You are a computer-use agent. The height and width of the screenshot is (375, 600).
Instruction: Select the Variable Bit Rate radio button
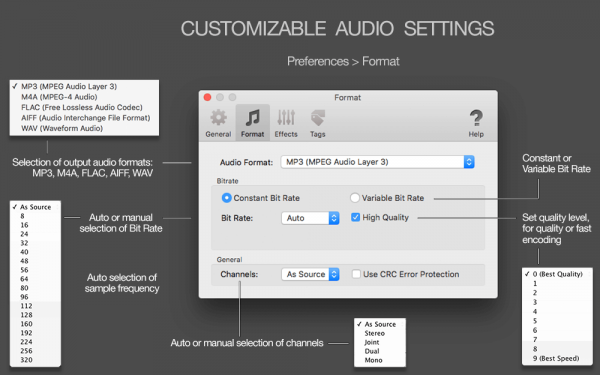pyautogui.click(x=355, y=198)
